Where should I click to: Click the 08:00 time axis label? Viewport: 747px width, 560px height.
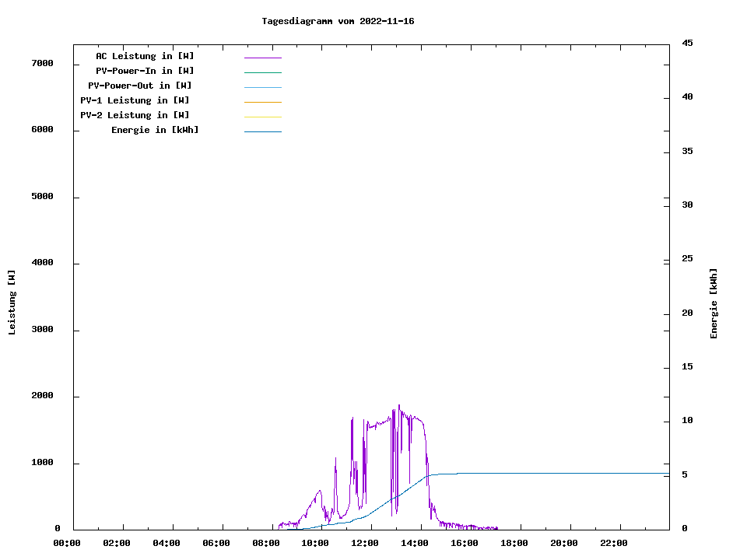pyautogui.click(x=265, y=543)
